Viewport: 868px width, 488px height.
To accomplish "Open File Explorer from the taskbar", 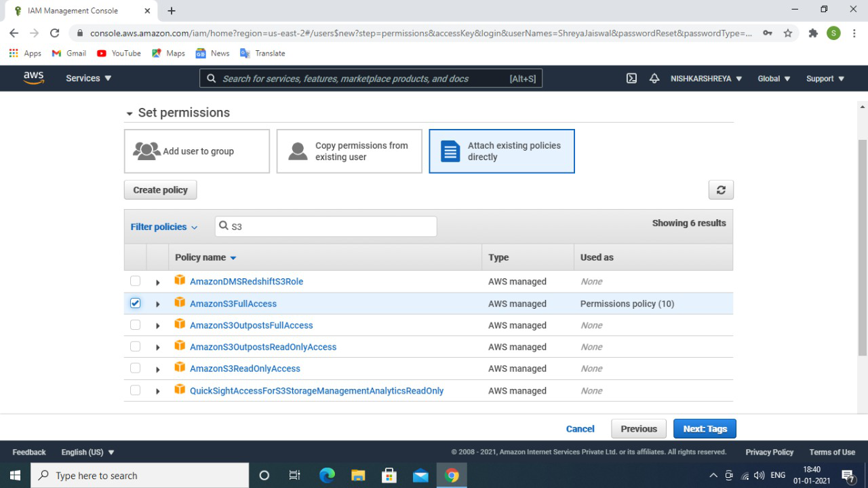I will 358,475.
